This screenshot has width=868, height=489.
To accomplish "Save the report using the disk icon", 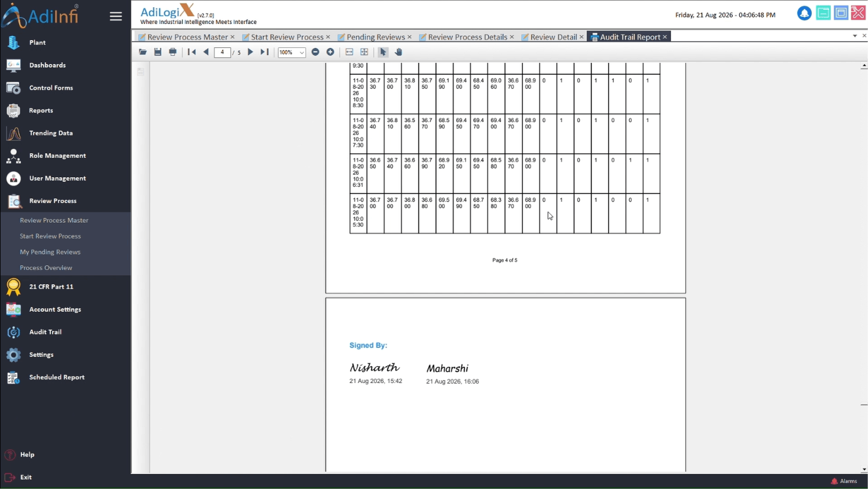I will [157, 52].
